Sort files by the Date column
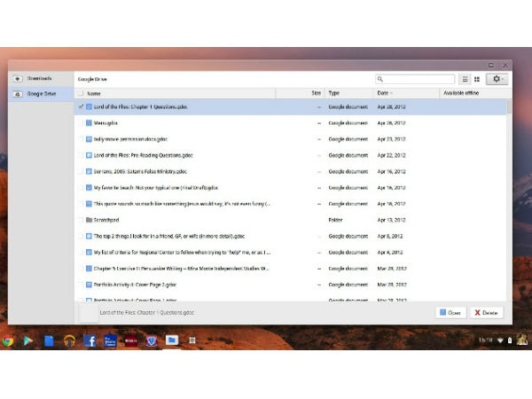This screenshot has width=532, height=399. pyautogui.click(x=383, y=93)
